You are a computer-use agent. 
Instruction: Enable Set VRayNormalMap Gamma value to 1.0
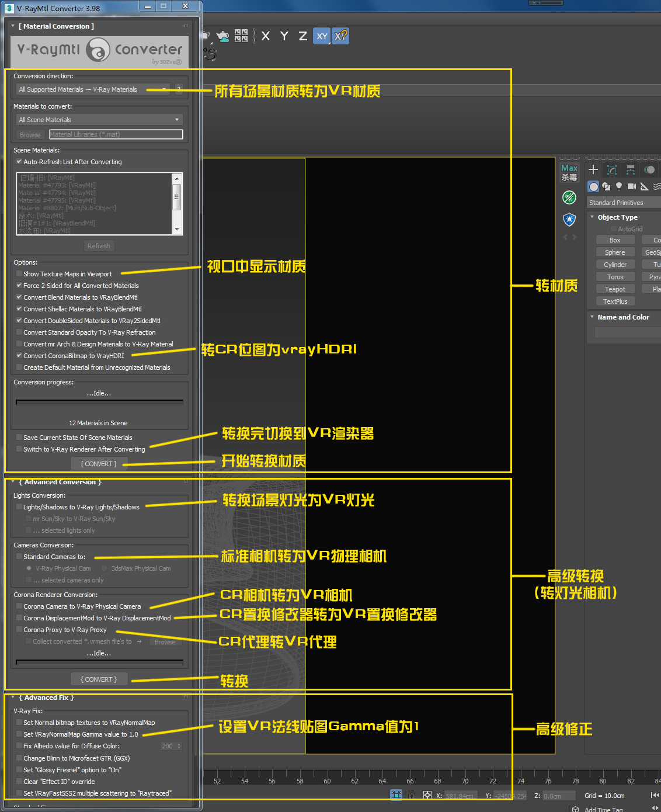point(19,734)
